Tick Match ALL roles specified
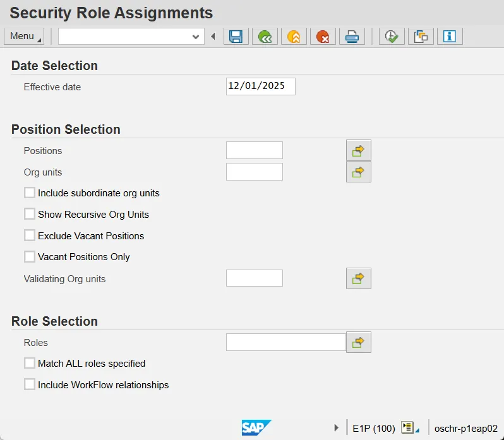This screenshot has width=504, height=440. [x=30, y=363]
